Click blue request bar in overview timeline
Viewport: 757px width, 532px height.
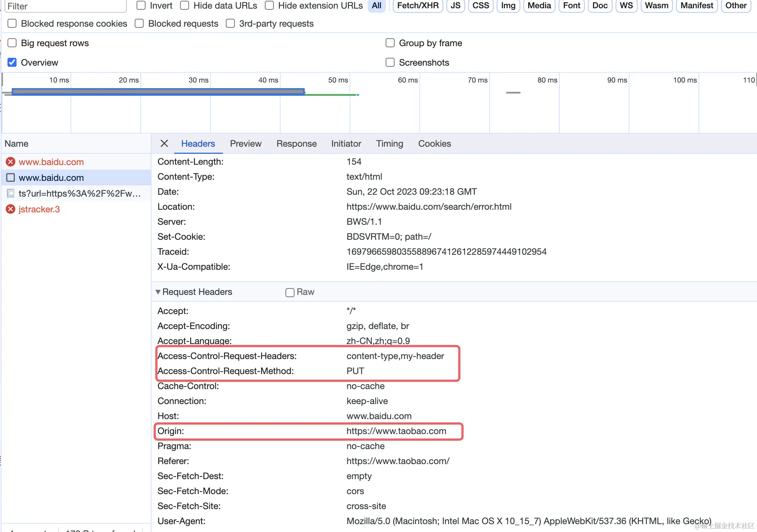click(158, 92)
